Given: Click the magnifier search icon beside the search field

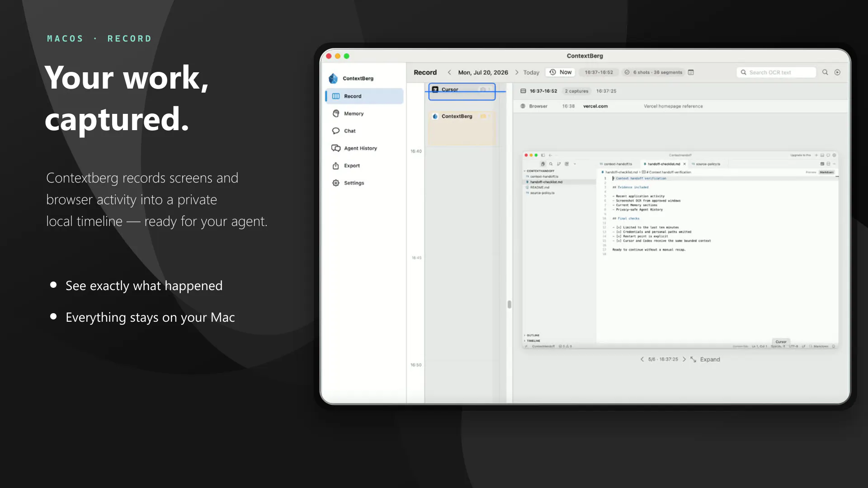Looking at the screenshot, I should pyautogui.click(x=825, y=72).
